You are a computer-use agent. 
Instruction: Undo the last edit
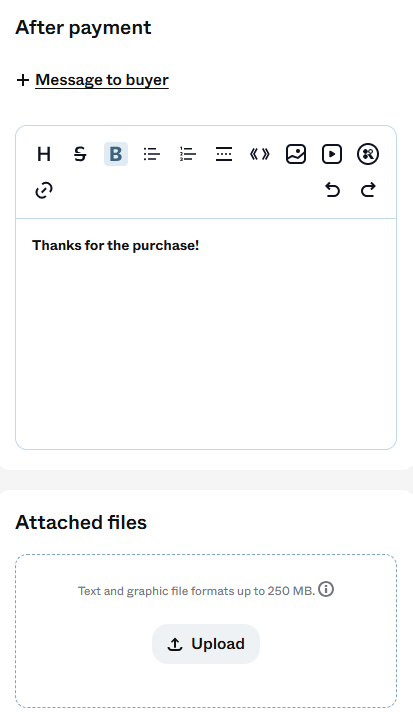pos(331,190)
